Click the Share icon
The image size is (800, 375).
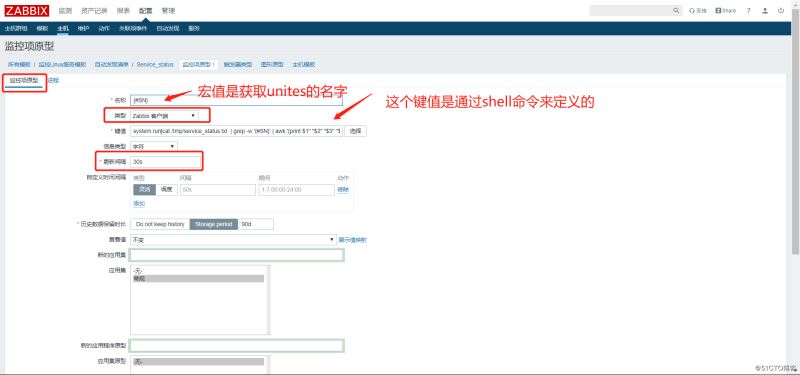point(726,11)
